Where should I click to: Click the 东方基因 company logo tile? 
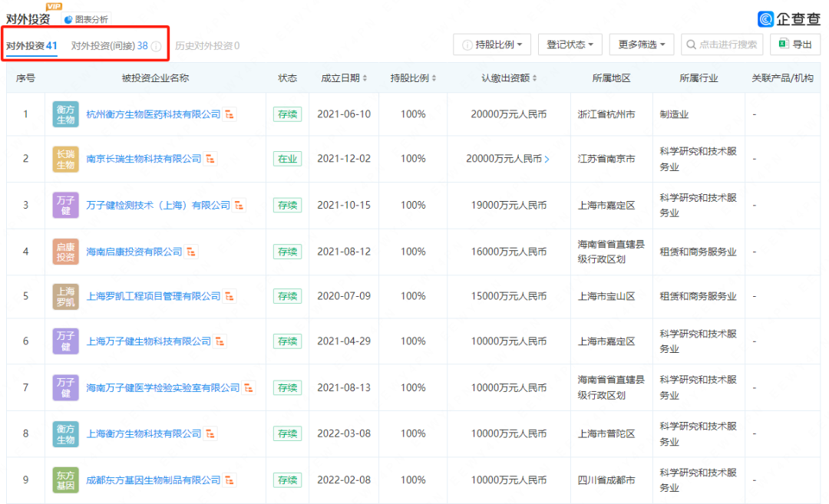click(65, 480)
